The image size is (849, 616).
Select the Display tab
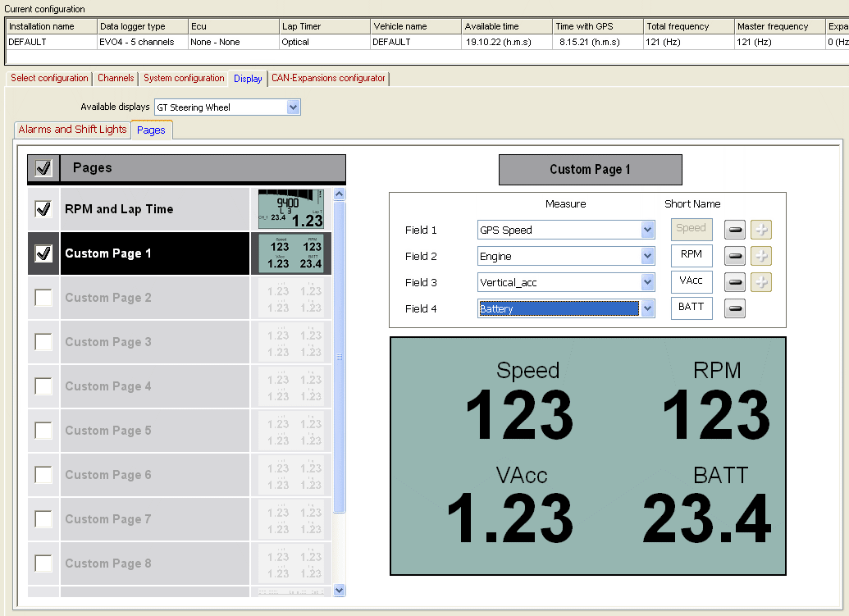pyautogui.click(x=248, y=79)
